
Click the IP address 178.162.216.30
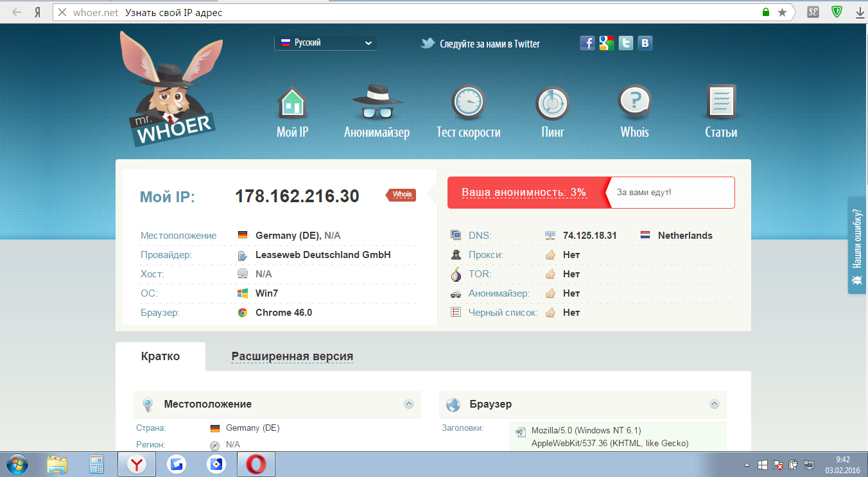pyautogui.click(x=297, y=196)
